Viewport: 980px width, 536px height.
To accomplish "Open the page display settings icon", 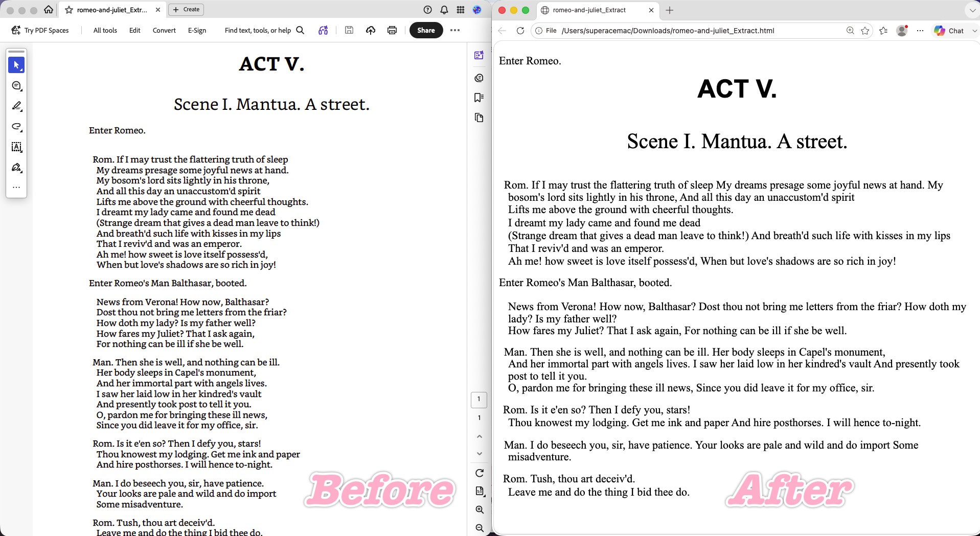I will point(480,491).
